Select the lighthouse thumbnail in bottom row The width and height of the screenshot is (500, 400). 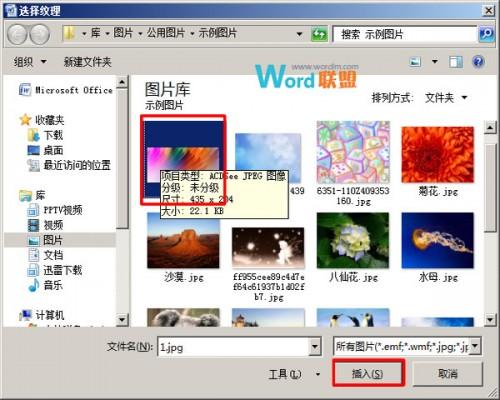268,317
